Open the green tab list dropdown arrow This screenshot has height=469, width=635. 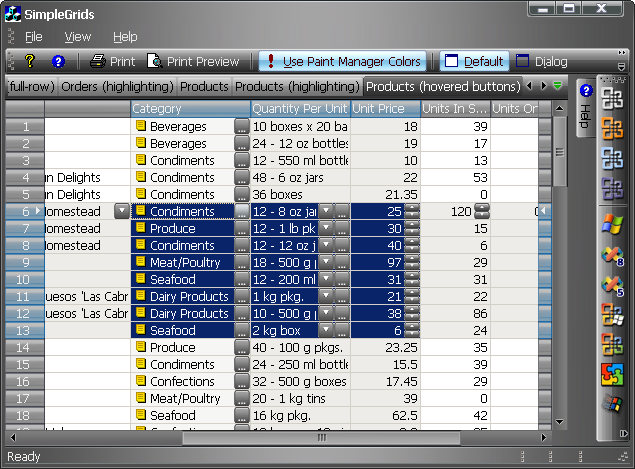(557, 86)
